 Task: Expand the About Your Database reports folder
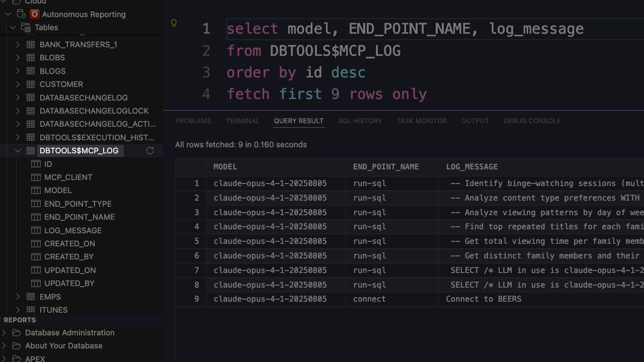4,346
